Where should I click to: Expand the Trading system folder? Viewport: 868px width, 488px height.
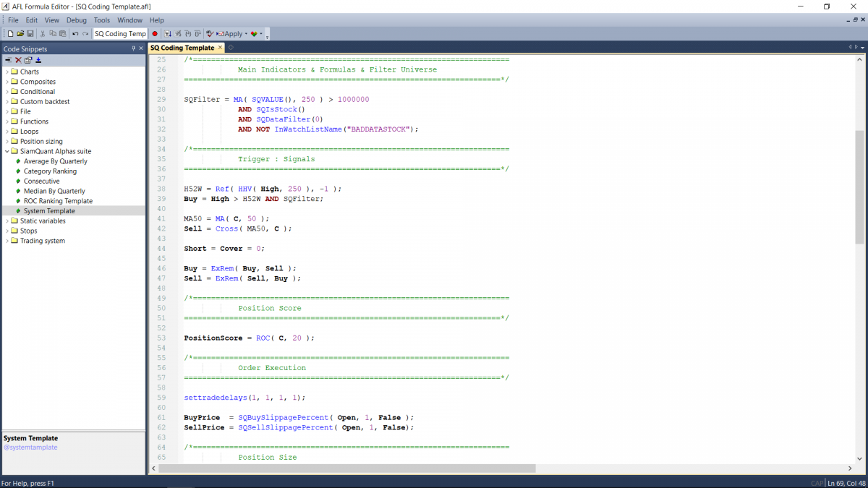coord(7,241)
